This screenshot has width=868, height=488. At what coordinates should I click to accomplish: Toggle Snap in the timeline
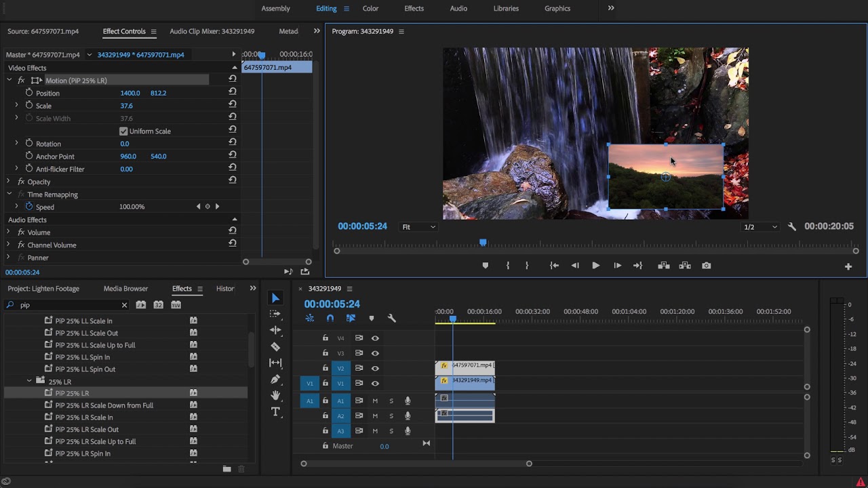point(330,318)
